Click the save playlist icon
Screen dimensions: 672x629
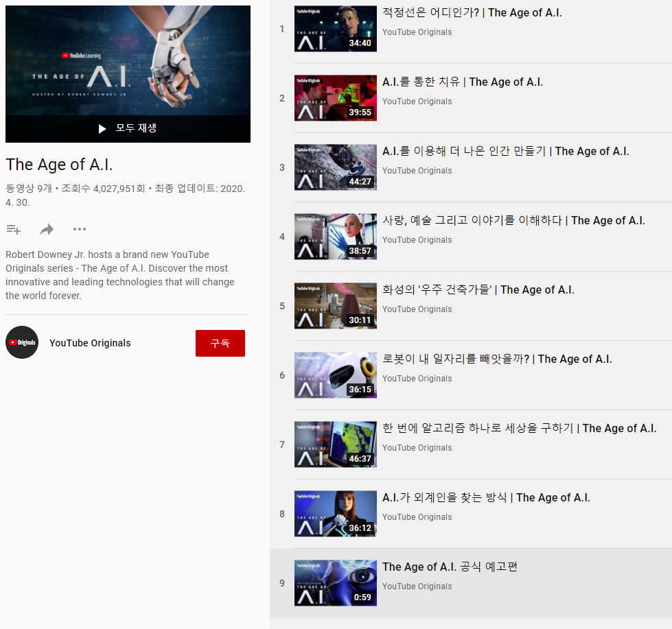tap(13, 230)
